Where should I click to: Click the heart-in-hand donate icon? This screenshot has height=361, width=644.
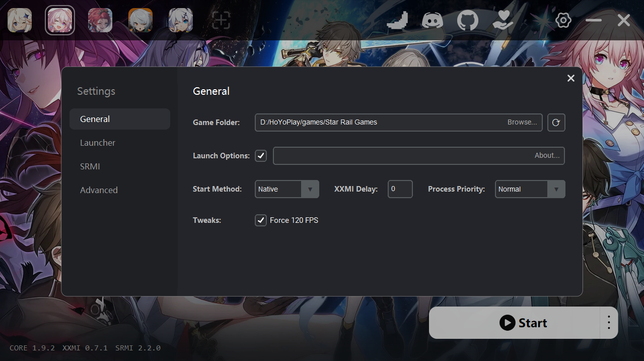(x=503, y=20)
